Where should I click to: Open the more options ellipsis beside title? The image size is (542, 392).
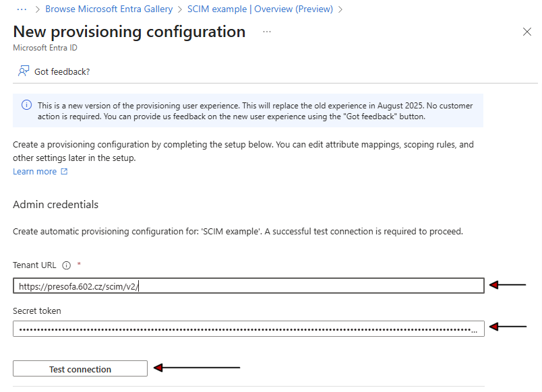coord(267,32)
